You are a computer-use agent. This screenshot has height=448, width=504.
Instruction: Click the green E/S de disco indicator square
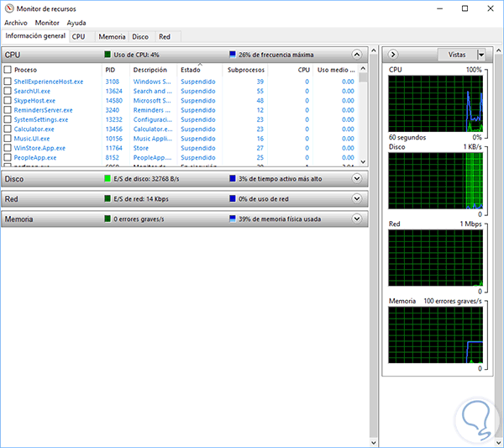click(108, 178)
